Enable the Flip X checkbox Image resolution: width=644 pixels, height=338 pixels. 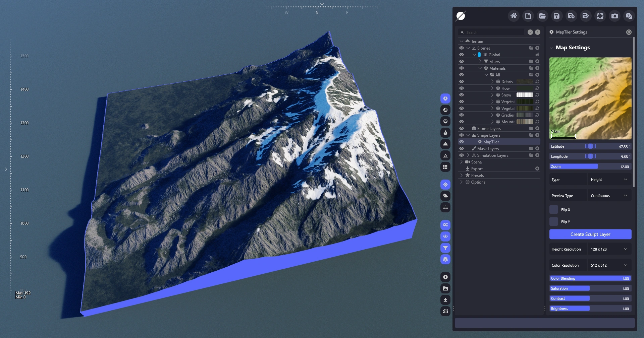click(x=554, y=210)
